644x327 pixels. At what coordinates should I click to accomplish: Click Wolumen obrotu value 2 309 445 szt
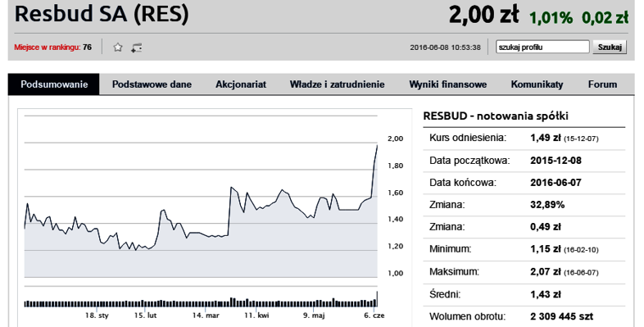(x=562, y=316)
